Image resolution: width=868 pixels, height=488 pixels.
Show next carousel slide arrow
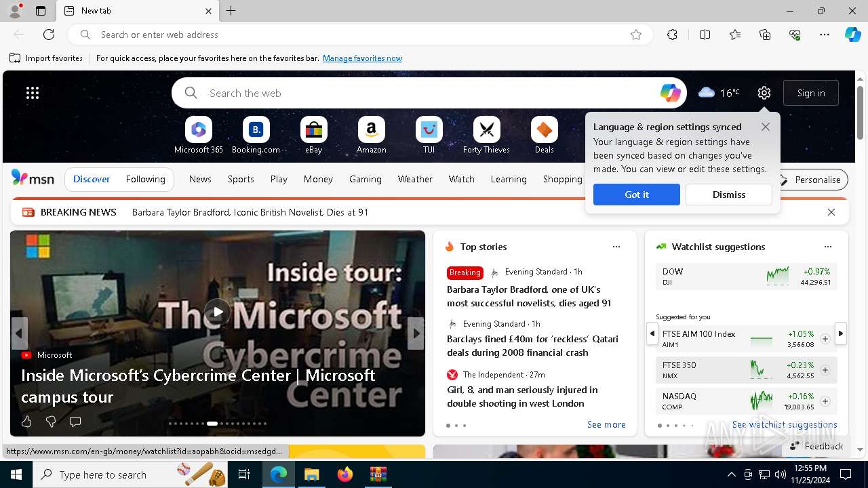pos(416,333)
